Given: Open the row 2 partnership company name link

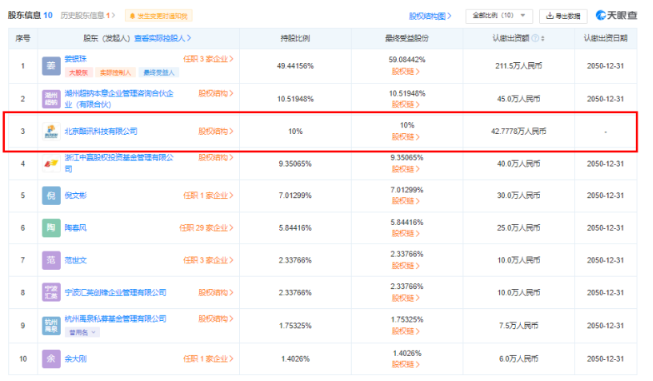Looking at the screenshot, I should (119, 99).
